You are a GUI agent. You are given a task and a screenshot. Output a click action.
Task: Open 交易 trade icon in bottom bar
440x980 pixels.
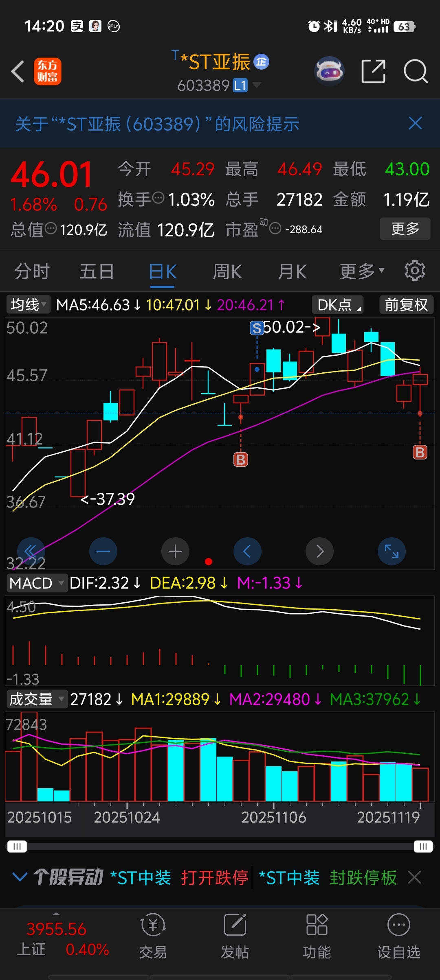point(153,936)
